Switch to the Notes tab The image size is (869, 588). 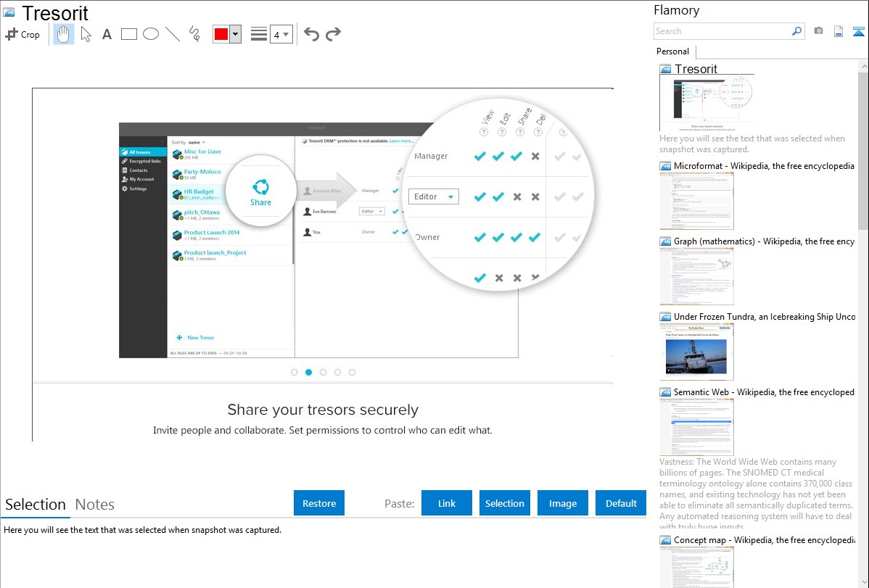click(95, 505)
